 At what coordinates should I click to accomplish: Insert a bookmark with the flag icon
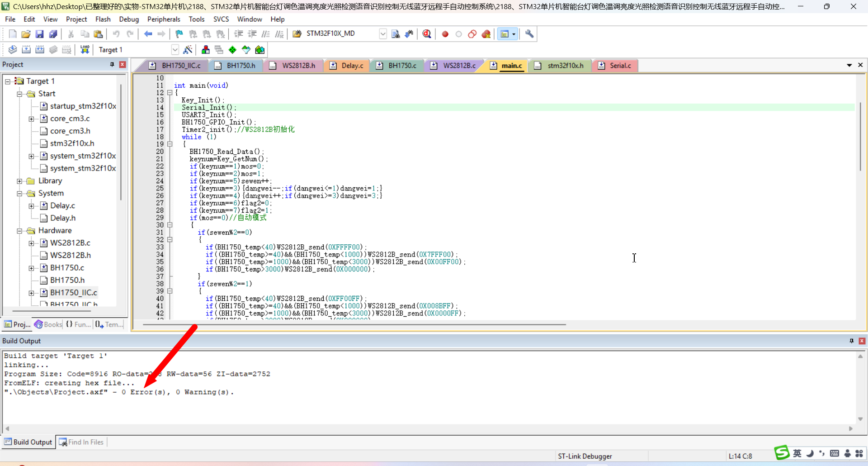[x=179, y=34]
